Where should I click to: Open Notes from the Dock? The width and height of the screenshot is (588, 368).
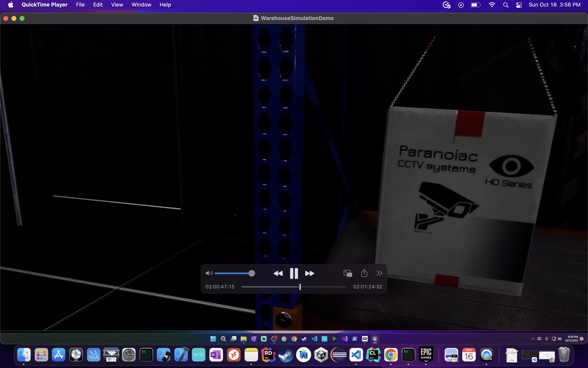pos(251,355)
